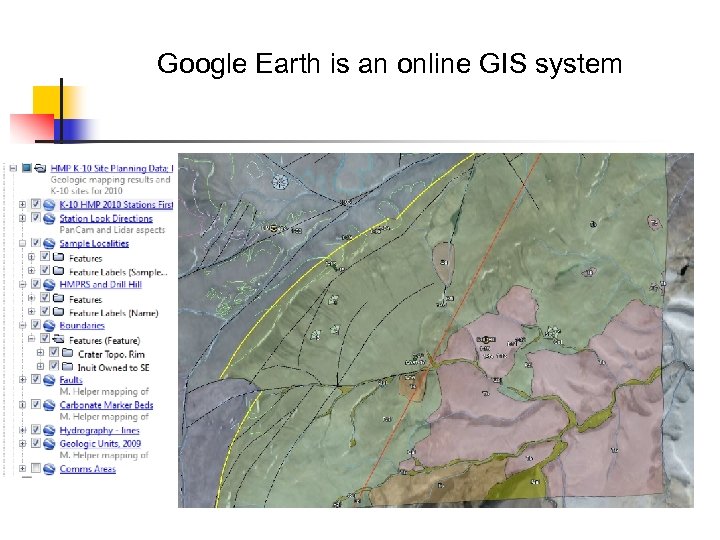Click the globe icon for K-10 HMP 2010 Stations
The image size is (720, 540).
49,205
